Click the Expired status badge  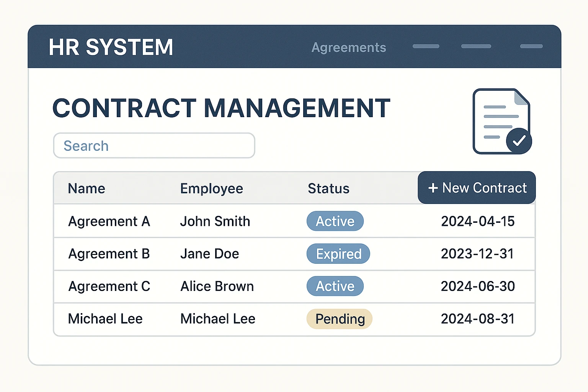tap(338, 254)
